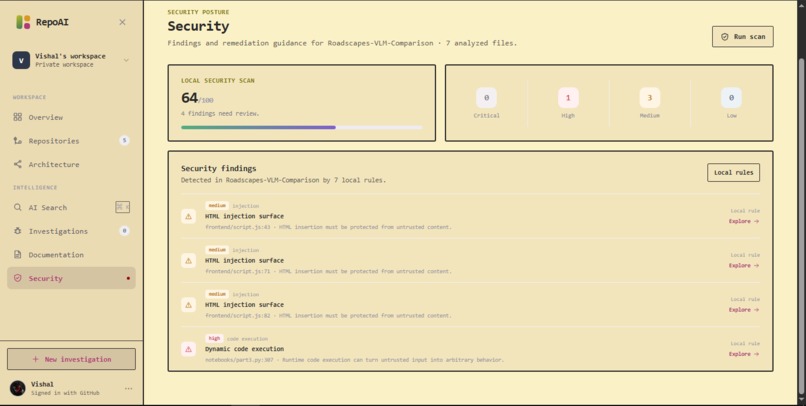Click the RepoAI logo icon
This screenshot has height=406, width=806.
(x=23, y=22)
